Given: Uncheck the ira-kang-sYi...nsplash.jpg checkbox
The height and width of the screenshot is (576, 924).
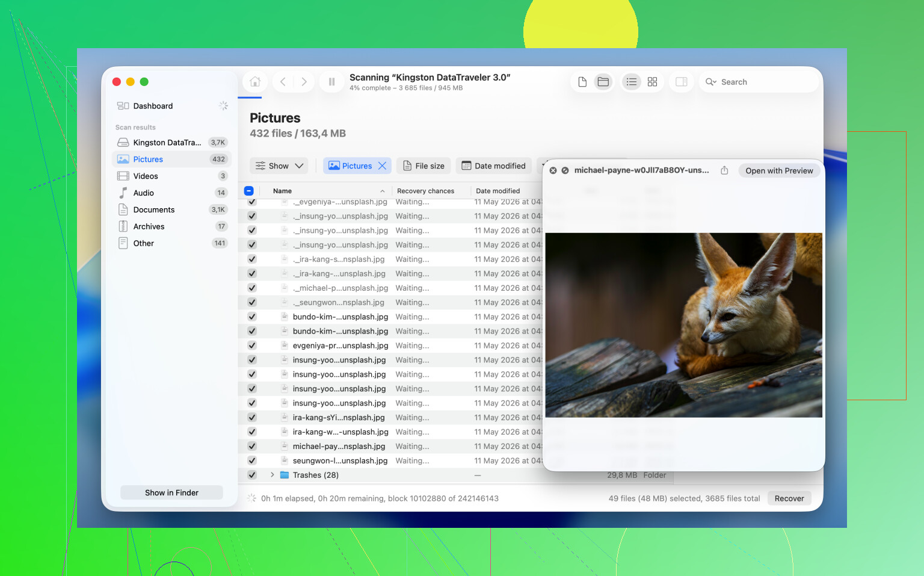Looking at the screenshot, I should coord(252,418).
